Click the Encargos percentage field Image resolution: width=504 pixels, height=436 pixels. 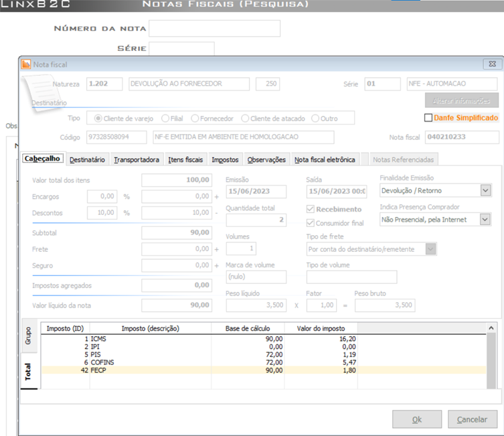point(102,196)
